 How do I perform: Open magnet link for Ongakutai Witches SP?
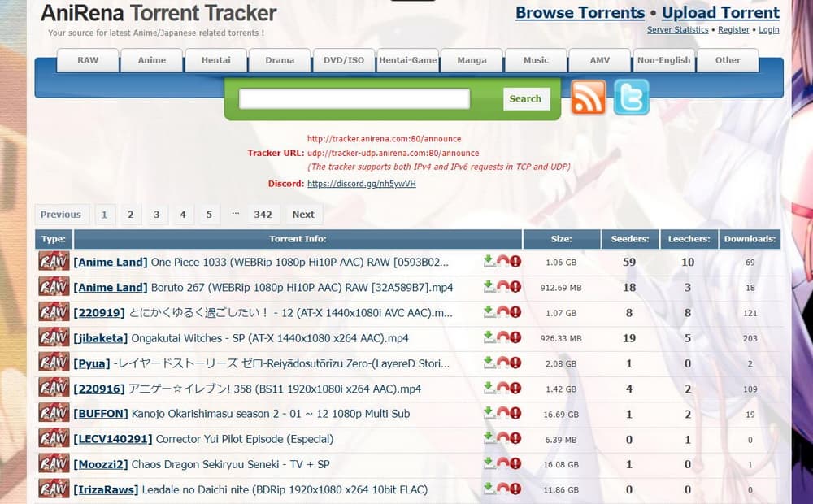pos(502,337)
